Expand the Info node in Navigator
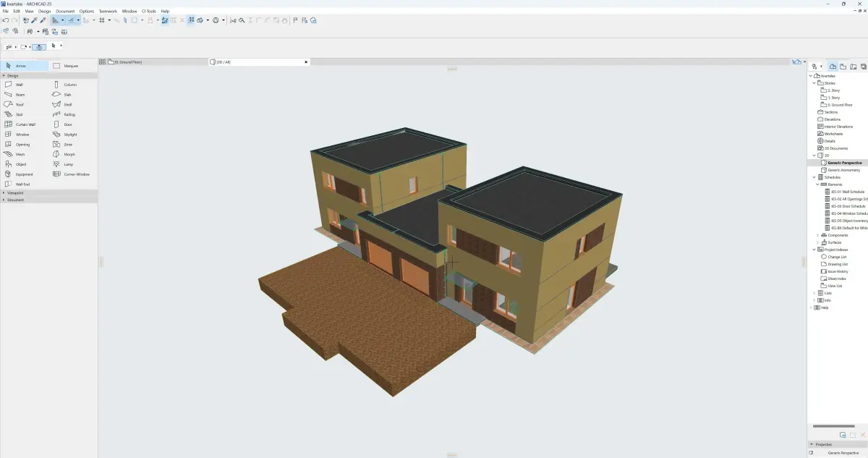The height and width of the screenshot is (458, 868). pos(814,300)
